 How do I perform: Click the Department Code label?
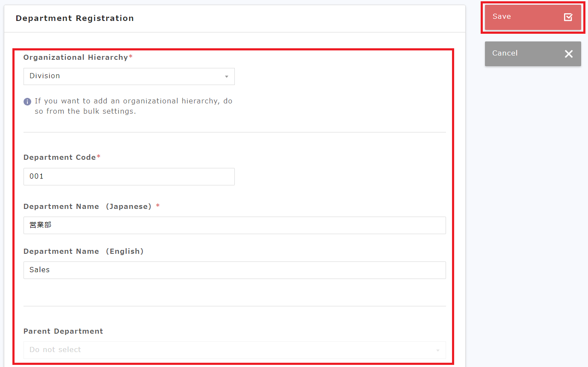click(62, 157)
